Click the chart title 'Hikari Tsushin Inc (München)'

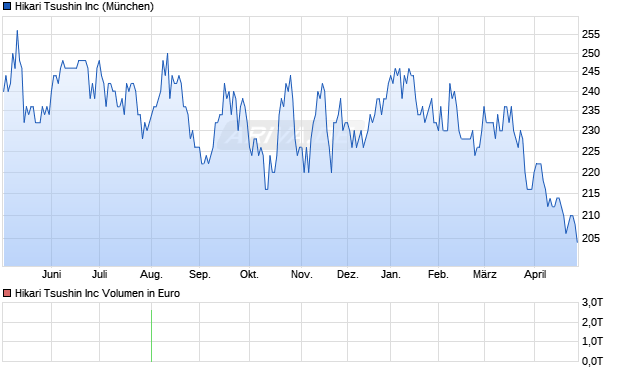pyautogui.click(x=84, y=6)
